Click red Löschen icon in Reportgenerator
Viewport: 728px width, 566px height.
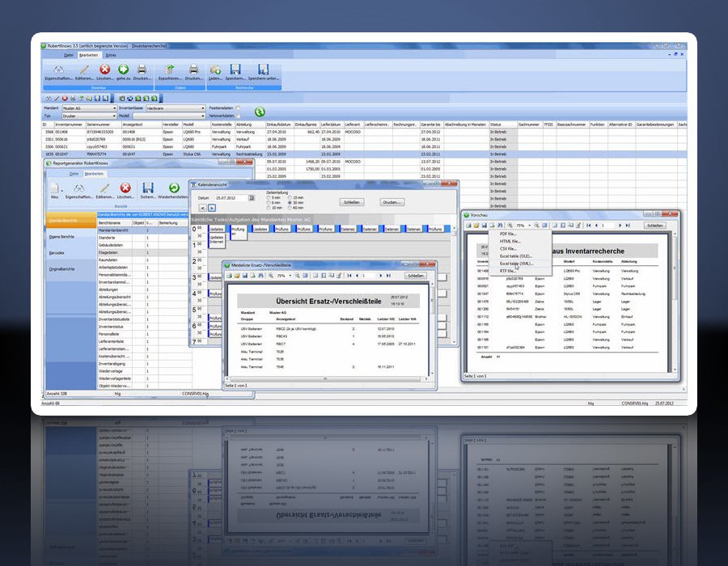pos(125,188)
